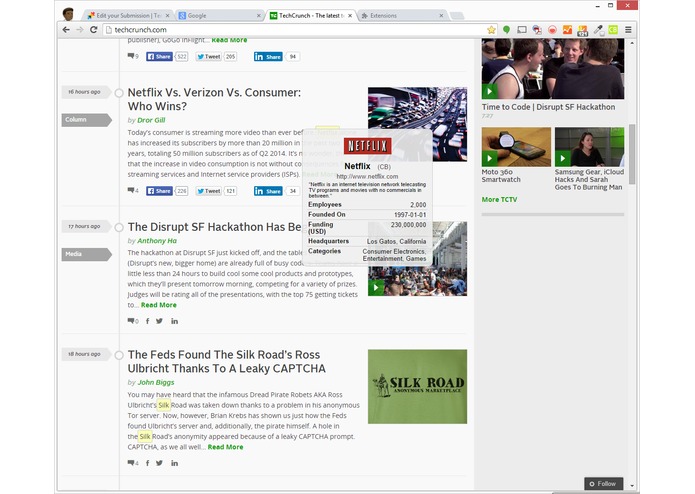695x494 pixels.
Task: Click the Column category tag
Action: (x=86, y=120)
